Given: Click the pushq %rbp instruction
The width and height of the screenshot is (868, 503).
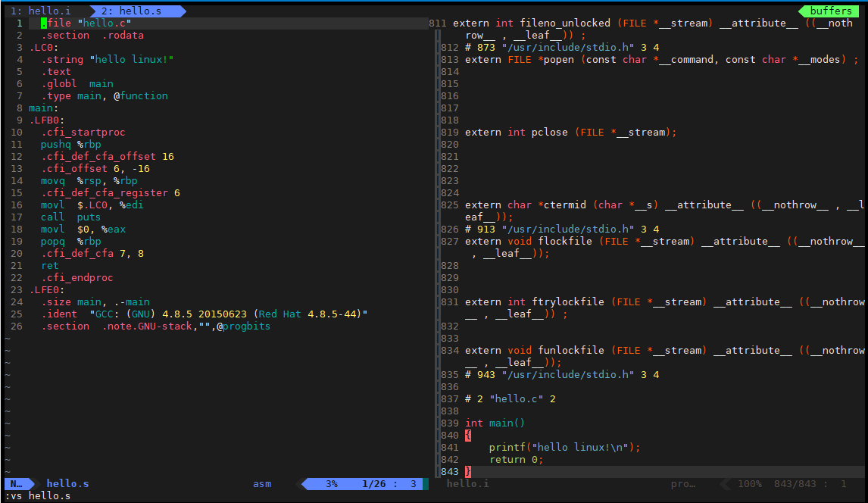Looking at the screenshot, I should [x=71, y=145].
